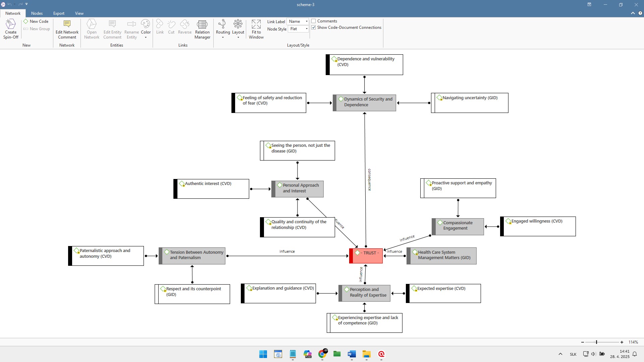The image size is (644, 362).
Task: Switch to the View tab
Action: tap(79, 13)
